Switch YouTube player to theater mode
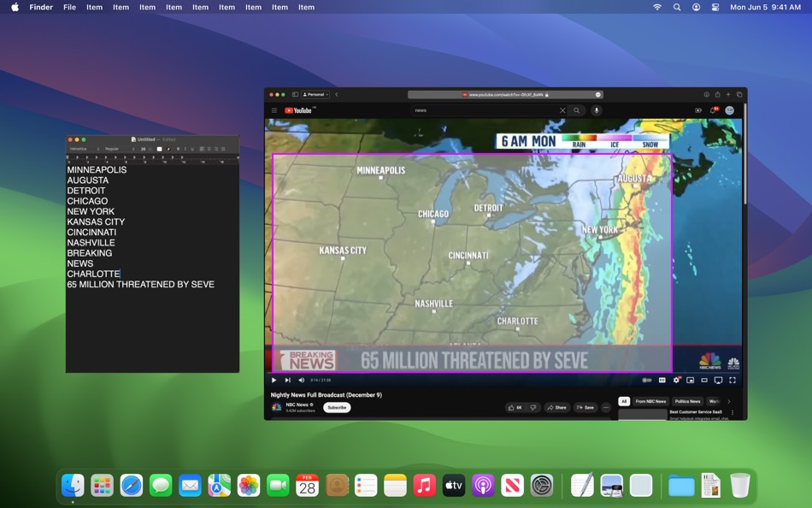The width and height of the screenshot is (812, 508). pos(704,380)
